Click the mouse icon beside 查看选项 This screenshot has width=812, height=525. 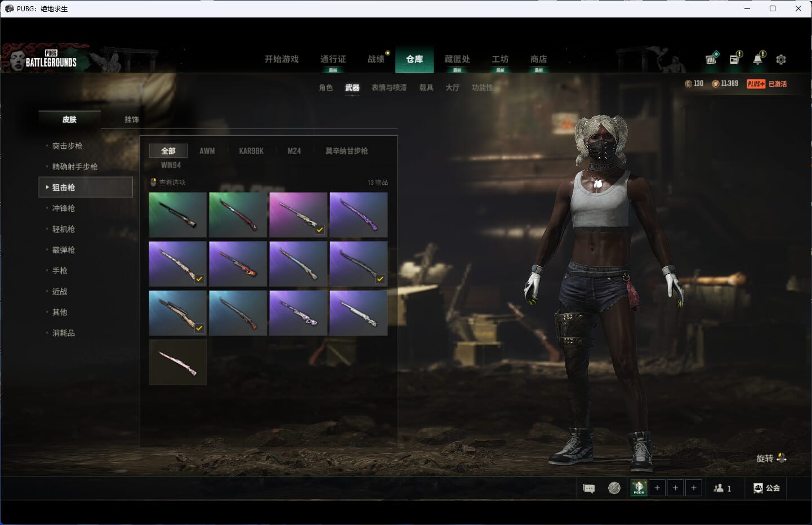(x=153, y=182)
